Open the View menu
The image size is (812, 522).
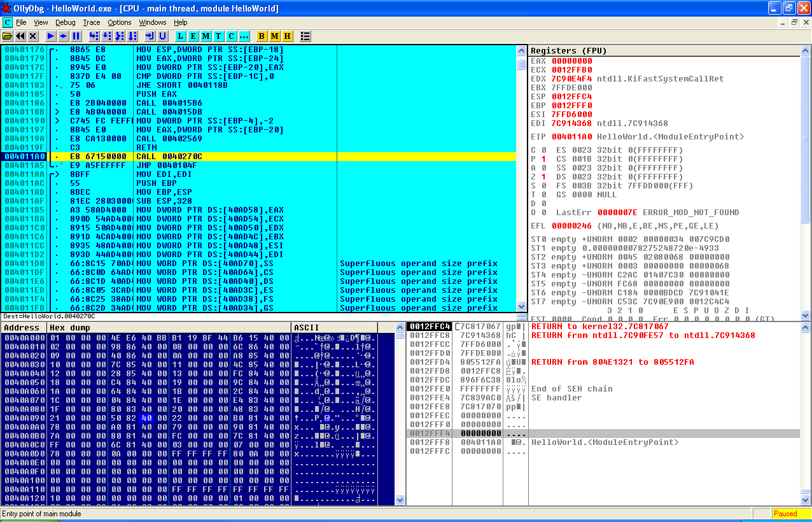(x=41, y=22)
